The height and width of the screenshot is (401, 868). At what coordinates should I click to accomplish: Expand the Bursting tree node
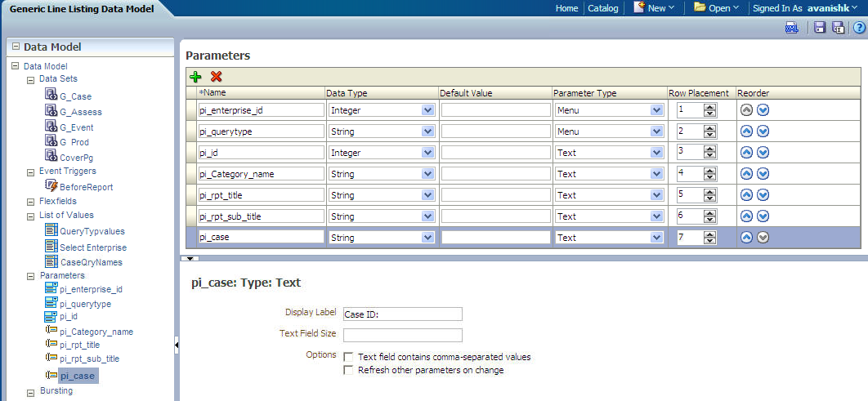[x=30, y=391]
